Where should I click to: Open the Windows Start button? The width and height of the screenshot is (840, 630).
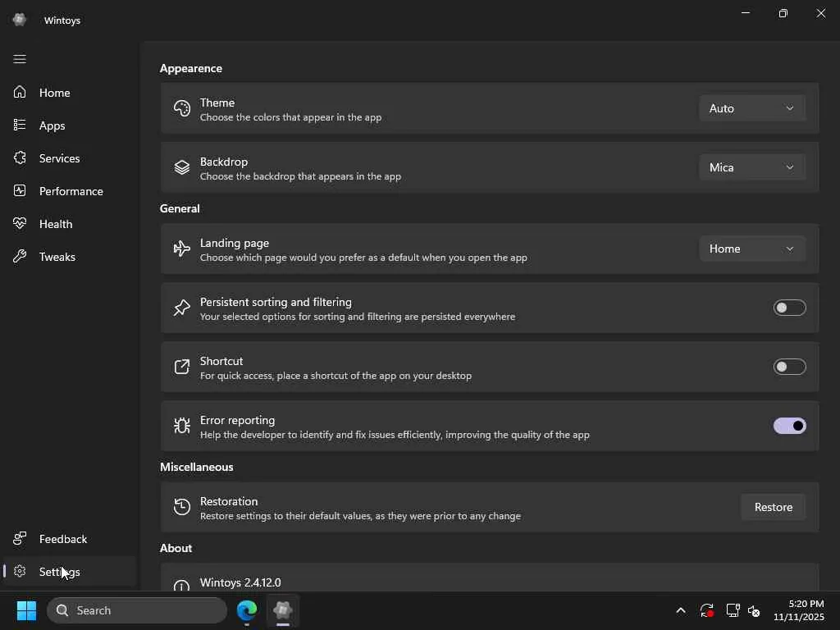(x=26, y=610)
